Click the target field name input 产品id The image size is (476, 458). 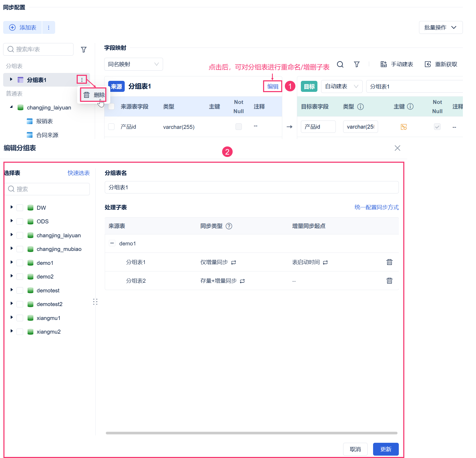tap(318, 127)
